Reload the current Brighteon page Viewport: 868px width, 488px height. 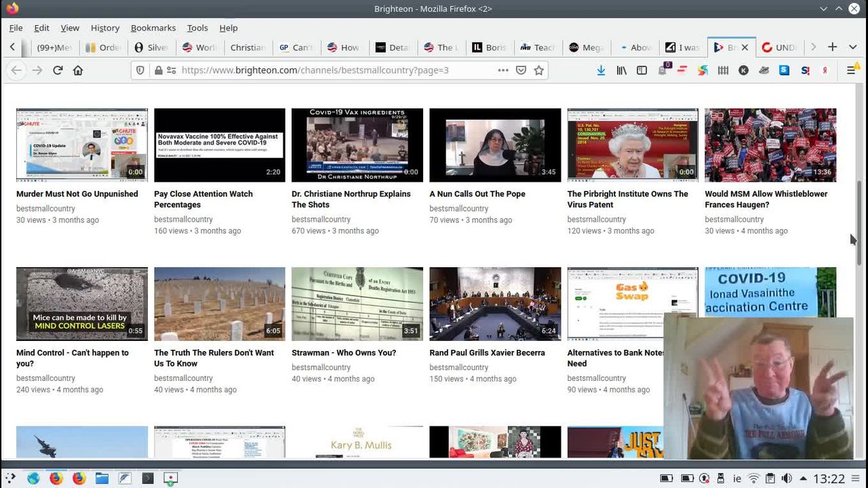[58, 70]
